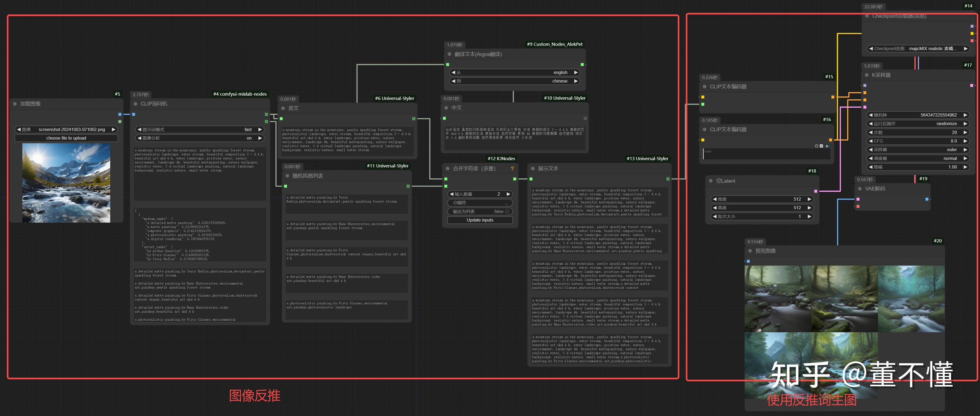Open the 提示词模式 fast combo box
The height and width of the screenshot is (416, 980).
point(199,130)
